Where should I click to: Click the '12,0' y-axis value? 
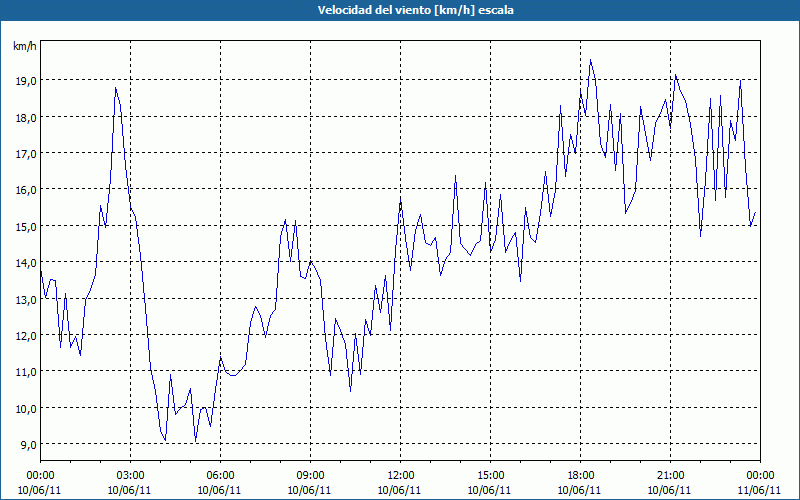coord(25,336)
